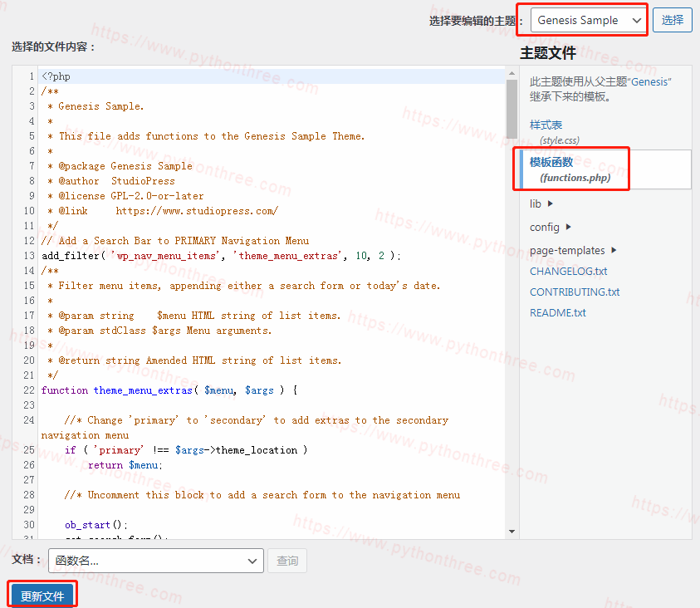Screen dimensions: 700x608
Task: Click the 查询 lookup button
Action: pos(287,561)
